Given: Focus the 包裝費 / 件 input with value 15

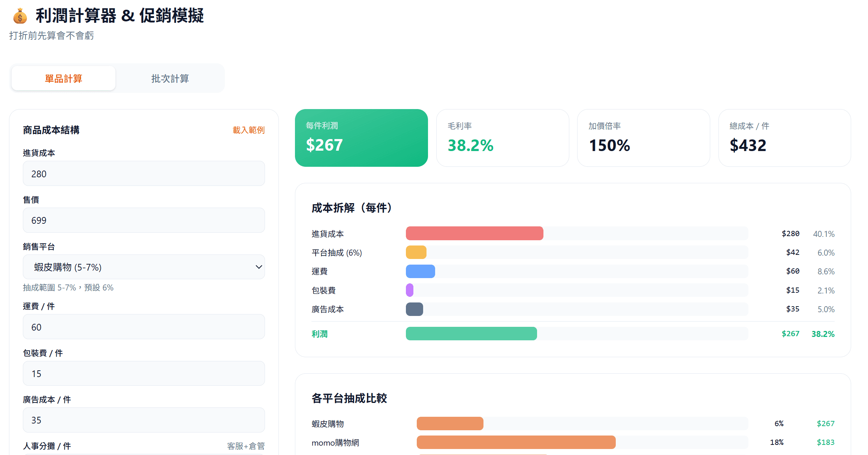Looking at the screenshot, I should (144, 373).
